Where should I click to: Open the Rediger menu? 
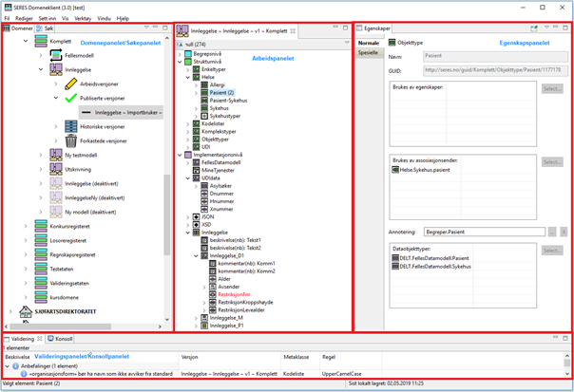pyautogui.click(x=24, y=18)
